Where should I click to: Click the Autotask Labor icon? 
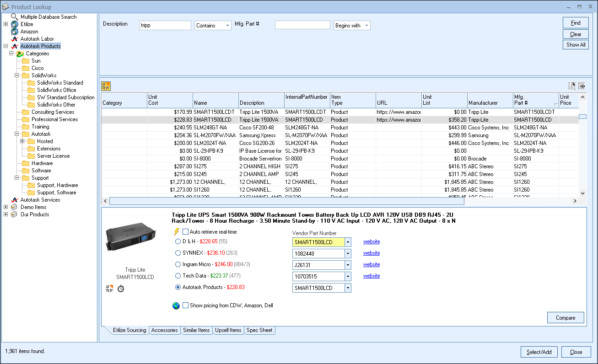click(15, 39)
